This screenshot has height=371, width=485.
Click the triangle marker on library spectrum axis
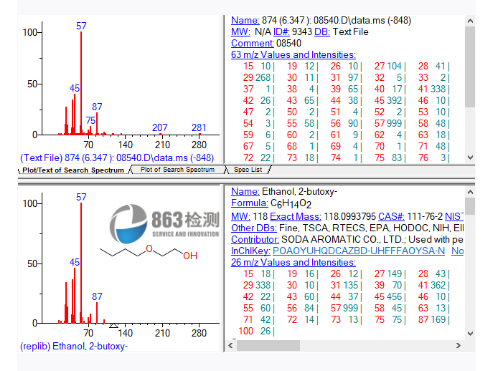(114, 325)
